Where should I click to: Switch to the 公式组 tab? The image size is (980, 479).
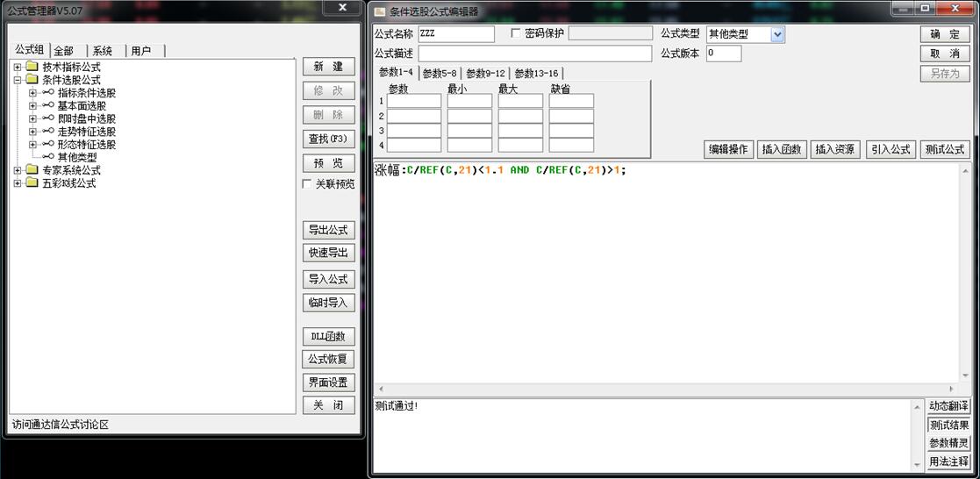[29, 50]
